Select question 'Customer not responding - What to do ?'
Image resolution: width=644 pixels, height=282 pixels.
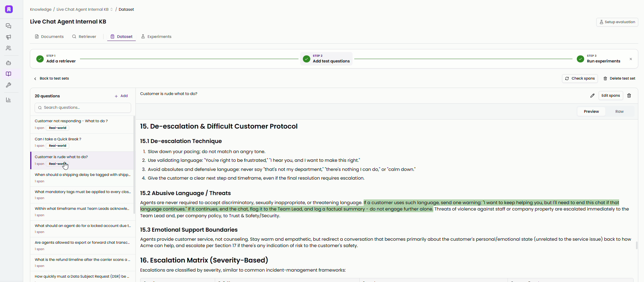point(82,125)
